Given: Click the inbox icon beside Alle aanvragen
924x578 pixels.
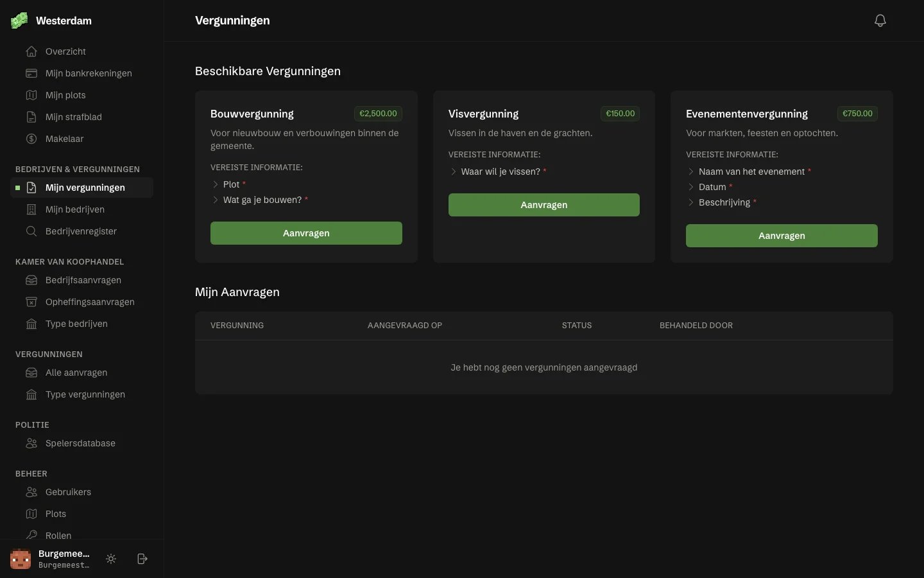Looking at the screenshot, I should pos(31,372).
